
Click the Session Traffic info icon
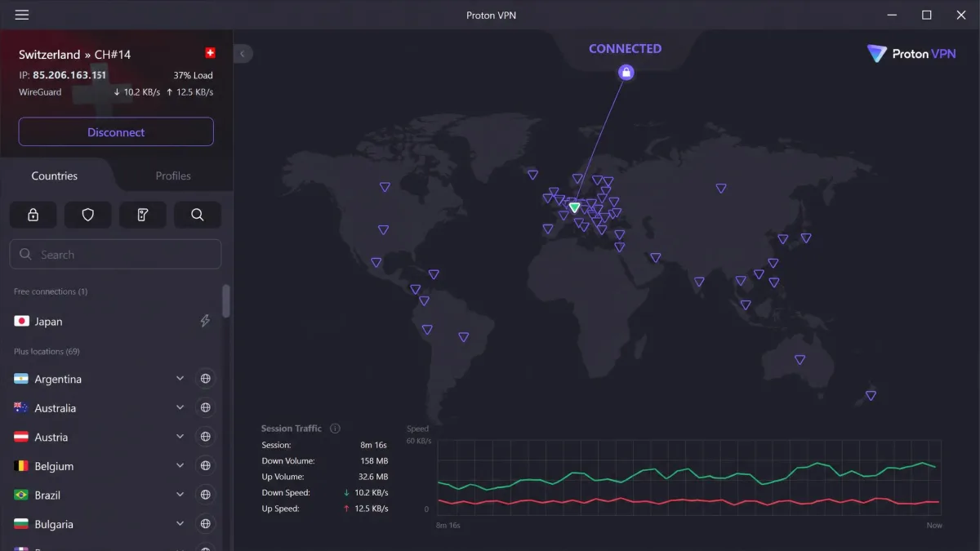point(335,429)
